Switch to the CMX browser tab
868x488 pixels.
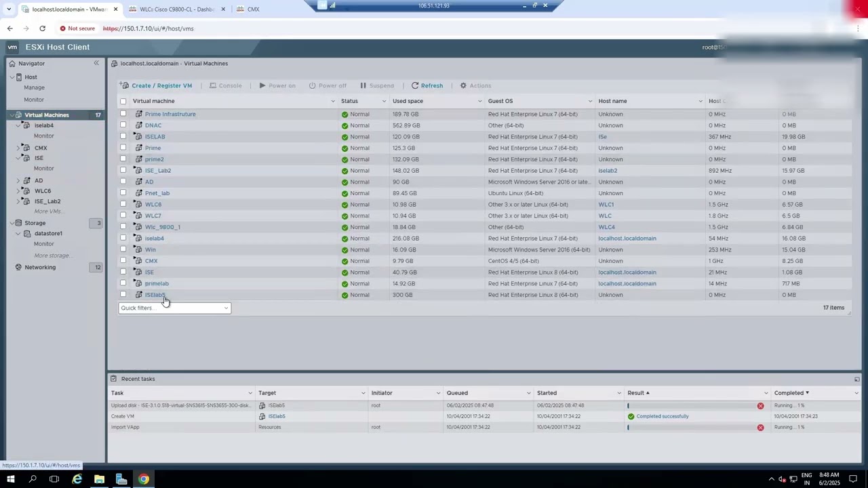point(253,9)
